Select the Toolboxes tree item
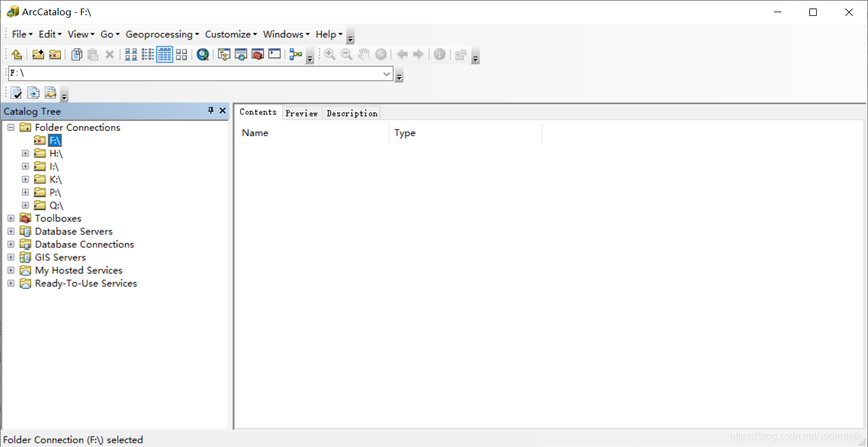 58,218
